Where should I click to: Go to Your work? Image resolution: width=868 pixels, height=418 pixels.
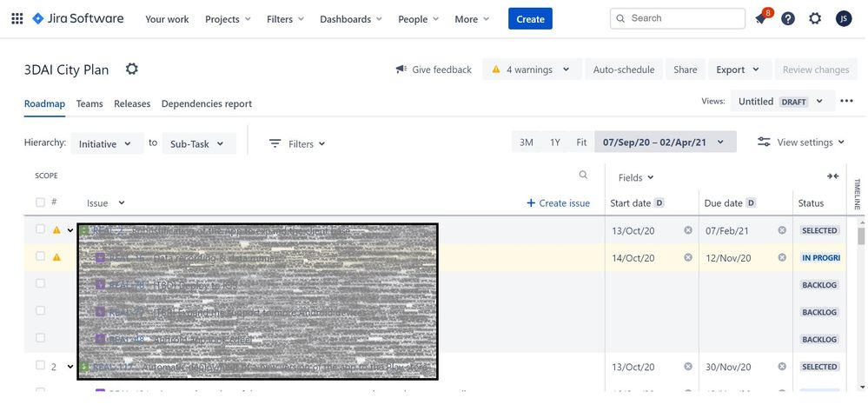pyautogui.click(x=167, y=19)
